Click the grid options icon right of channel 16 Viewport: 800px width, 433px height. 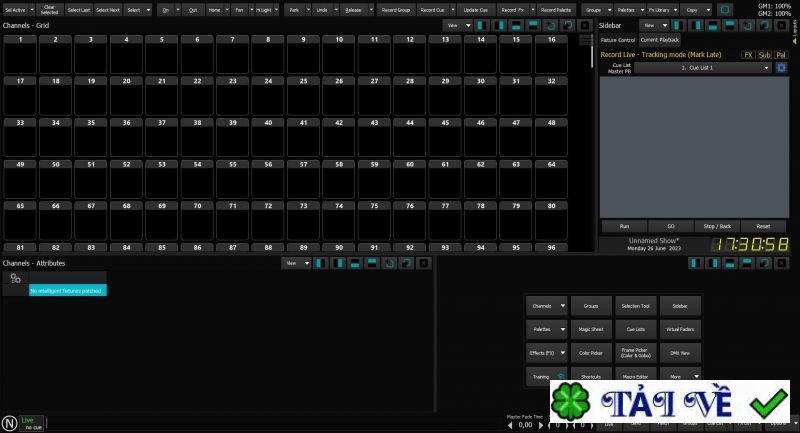coord(585,41)
